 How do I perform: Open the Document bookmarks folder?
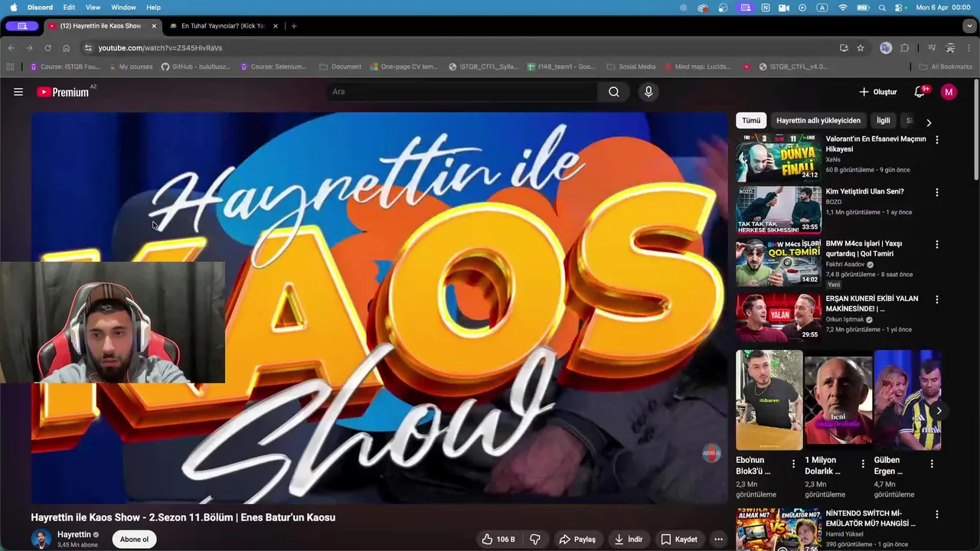[340, 67]
